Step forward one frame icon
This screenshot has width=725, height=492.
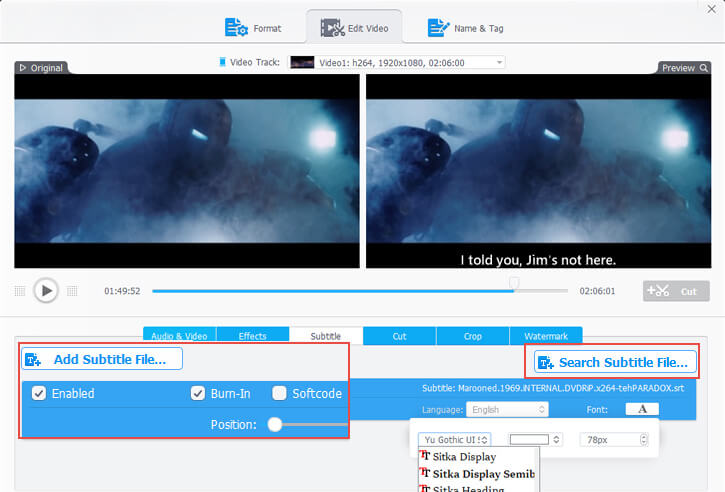click(72, 291)
